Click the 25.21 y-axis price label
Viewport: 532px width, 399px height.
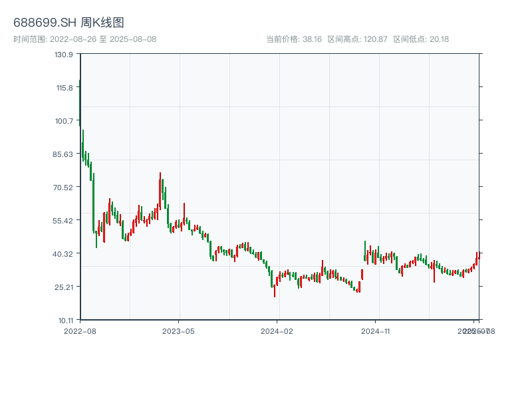pyautogui.click(x=64, y=287)
